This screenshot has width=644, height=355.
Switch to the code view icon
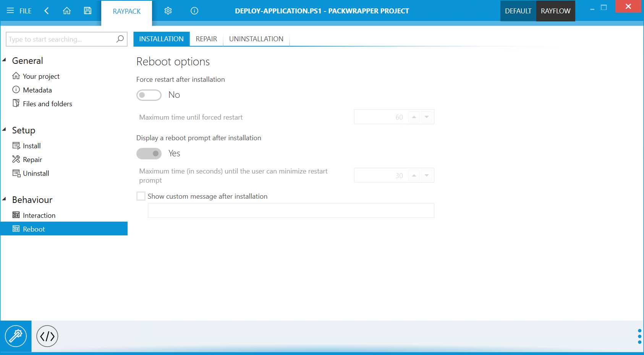coord(47,336)
